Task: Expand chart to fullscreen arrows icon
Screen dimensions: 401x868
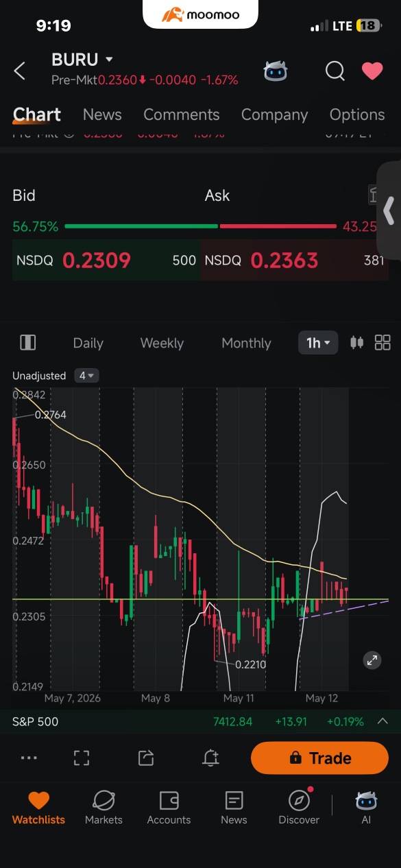Action: coord(372,660)
